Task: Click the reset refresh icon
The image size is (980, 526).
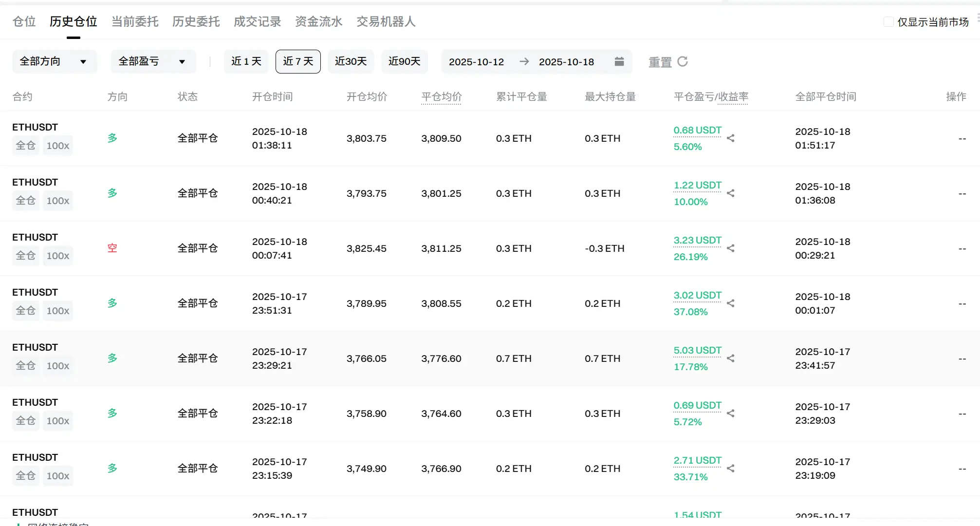Action: pyautogui.click(x=683, y=61)
